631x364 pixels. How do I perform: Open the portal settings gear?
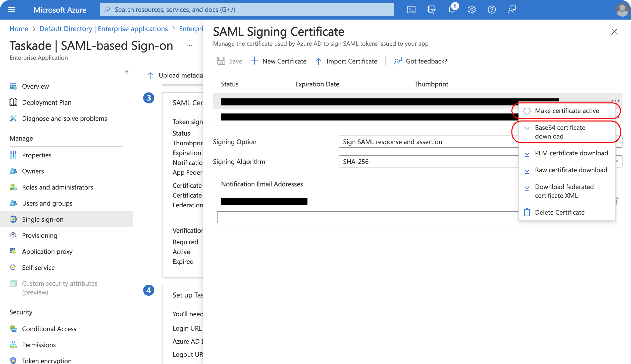tap(471, 10)
